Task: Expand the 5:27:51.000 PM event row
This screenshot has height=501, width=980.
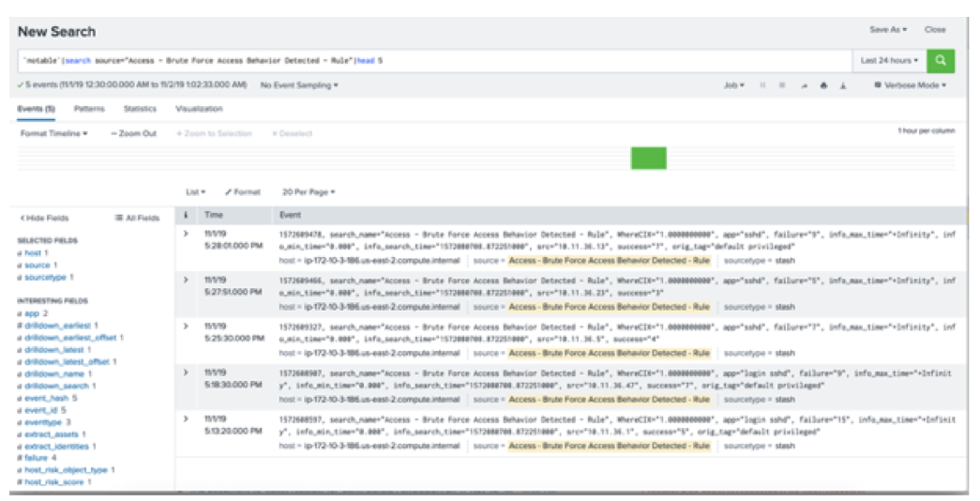Action: [x=186, y=281]
